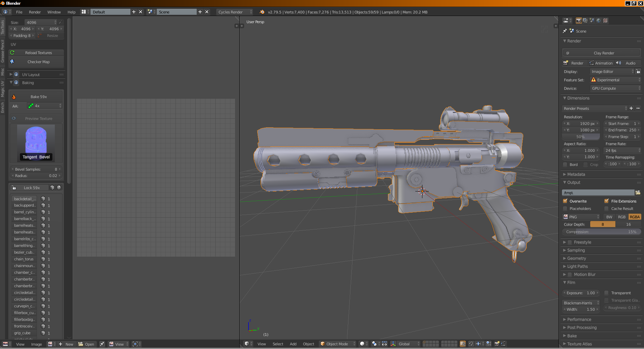This screenshot has width=644, height=349.
Task: Click the Bake 59x flame icon
Action: (x=14, y=97)
